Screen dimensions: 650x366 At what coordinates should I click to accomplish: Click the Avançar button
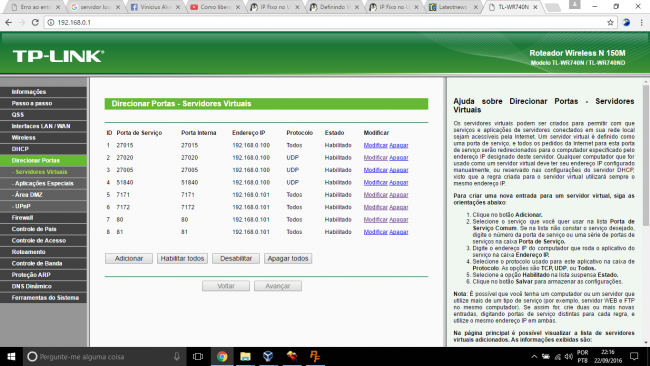(x=278, y=286)
